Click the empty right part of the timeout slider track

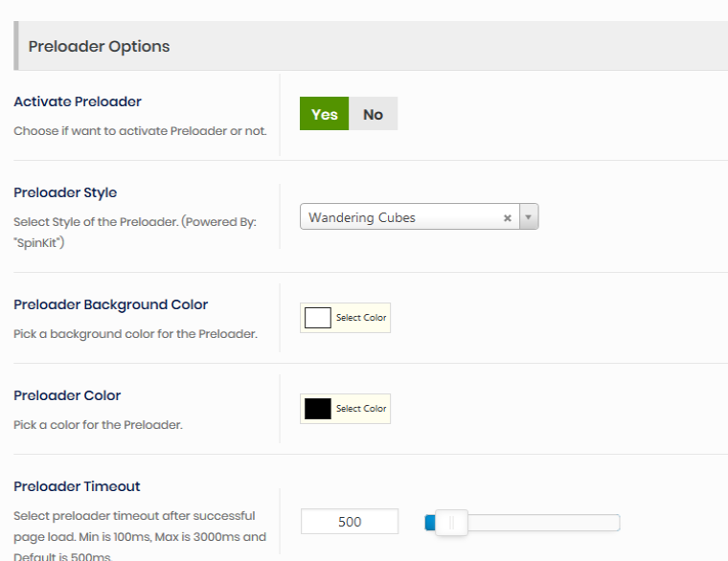coord(546,523)
